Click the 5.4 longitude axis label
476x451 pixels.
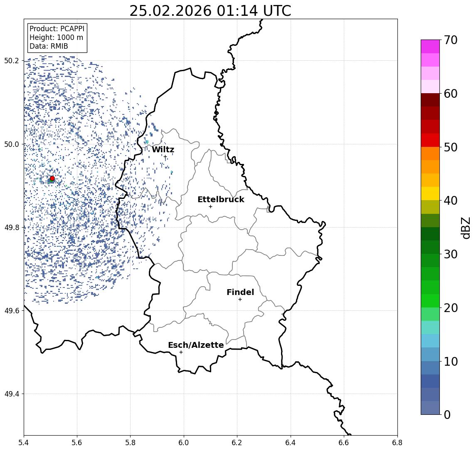coord(24,443)
